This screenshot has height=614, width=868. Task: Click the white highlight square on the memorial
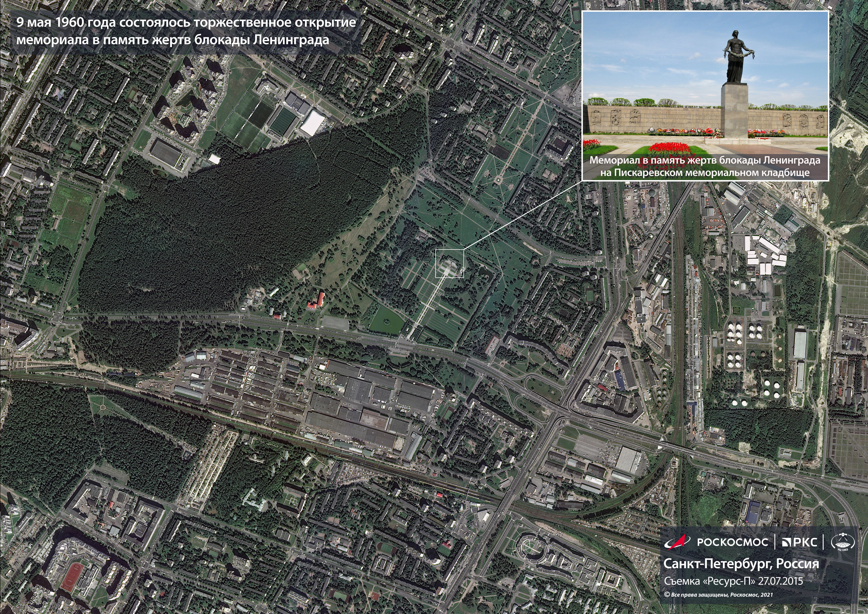tap(449, 264)
